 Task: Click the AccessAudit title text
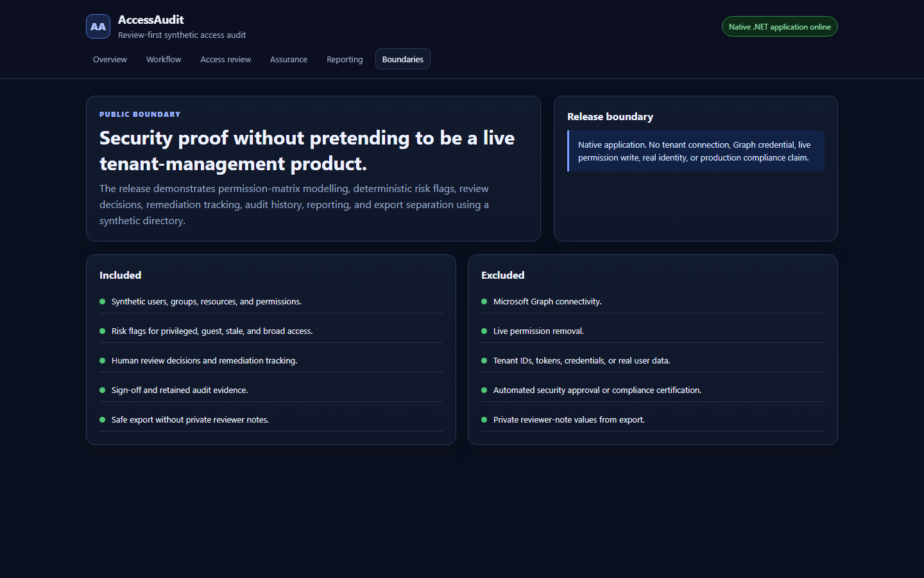click(x=151, y=20)
